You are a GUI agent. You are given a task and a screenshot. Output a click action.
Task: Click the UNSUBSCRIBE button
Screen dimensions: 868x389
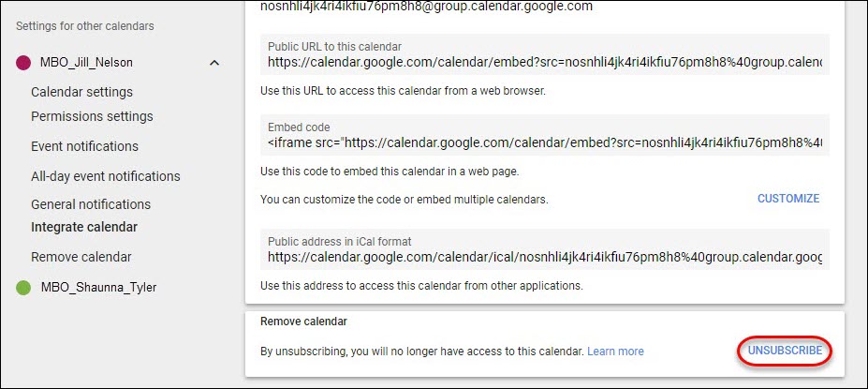point(785,351)
